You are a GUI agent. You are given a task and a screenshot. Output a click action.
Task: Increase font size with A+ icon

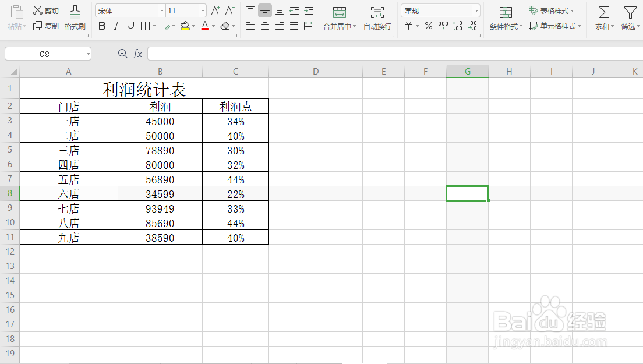(215, 10)
